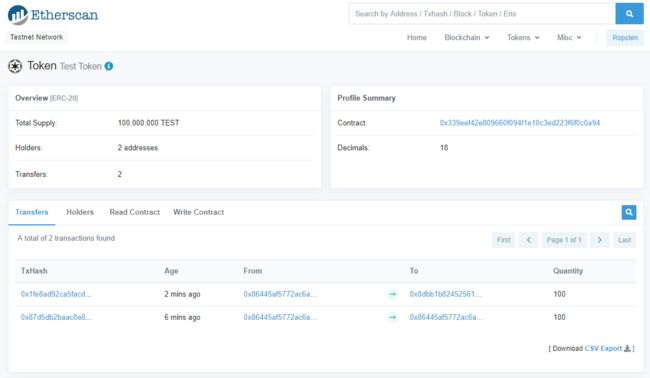The width and height of the screenshot is (650, 378).
Task: Click the search address input field
Action: (482, 14)
